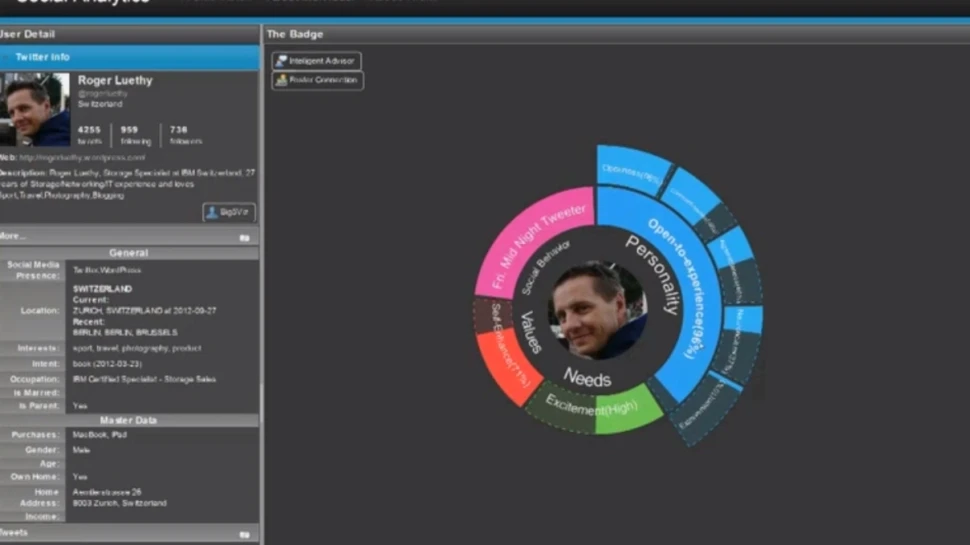Click the General section header

130,253
